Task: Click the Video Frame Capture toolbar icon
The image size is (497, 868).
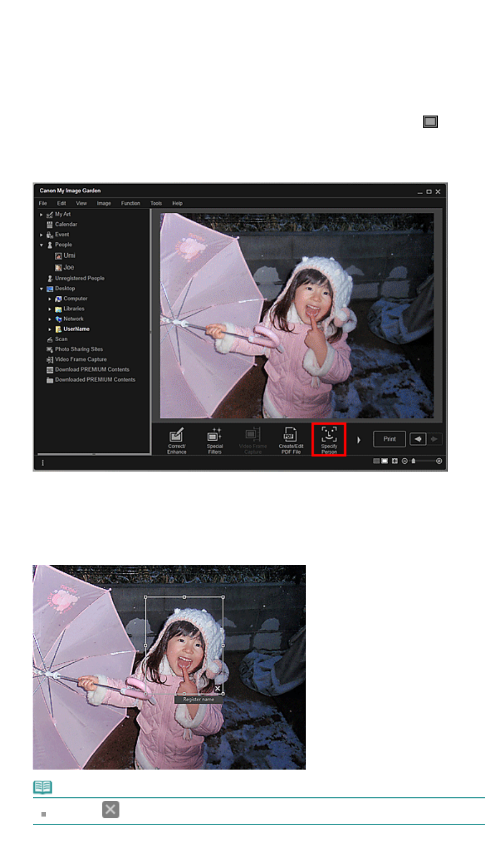Action: click(253, 440)
